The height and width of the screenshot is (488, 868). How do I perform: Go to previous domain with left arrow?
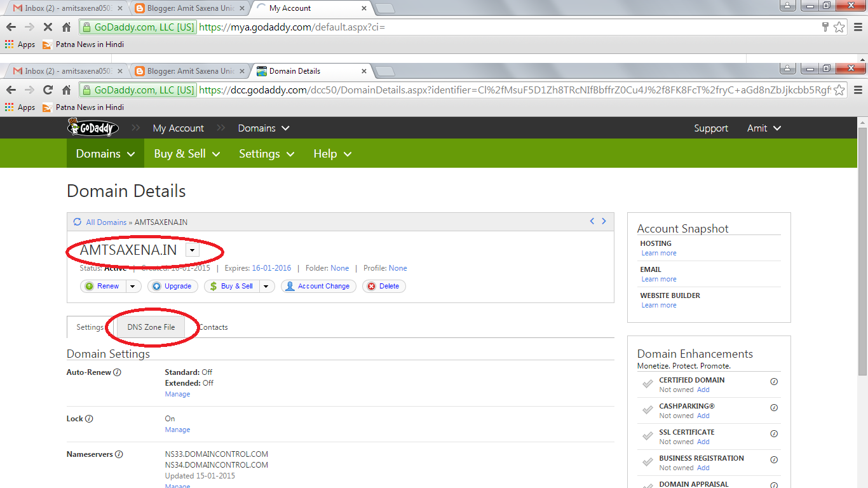[x=592, y=221]
